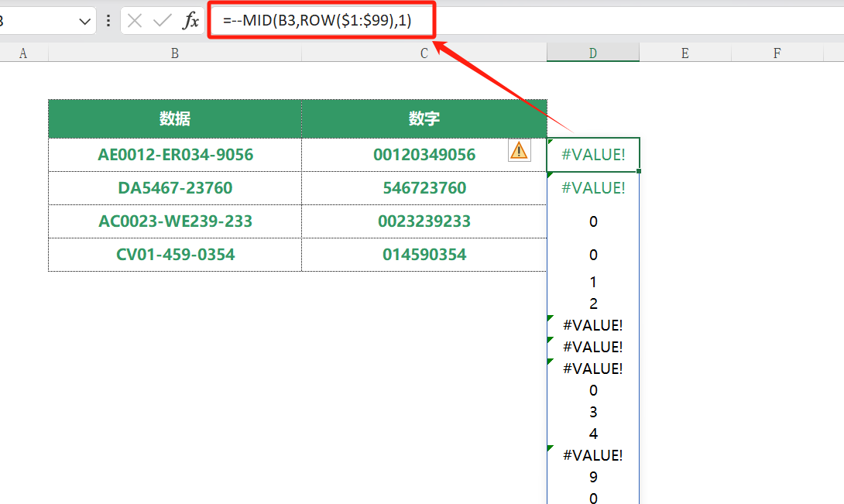
Task: Confirm formula with the checkmark icon
Action: (x=162, y=21)
